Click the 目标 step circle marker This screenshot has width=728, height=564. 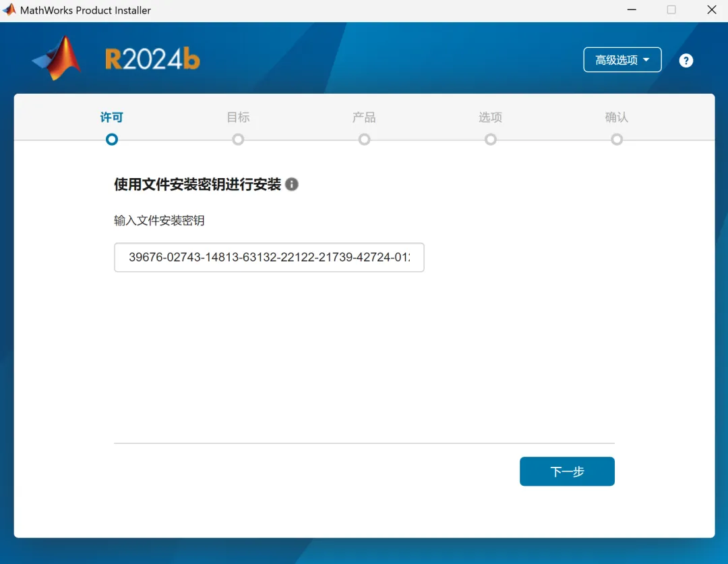click(x=238, y=140)
